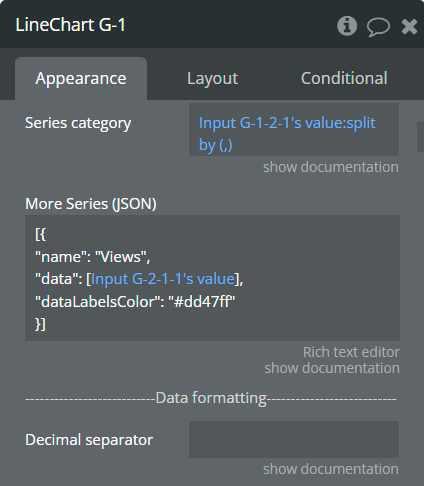
Task: Edit the Series category dynamic expression
Action: click(294, 130)
